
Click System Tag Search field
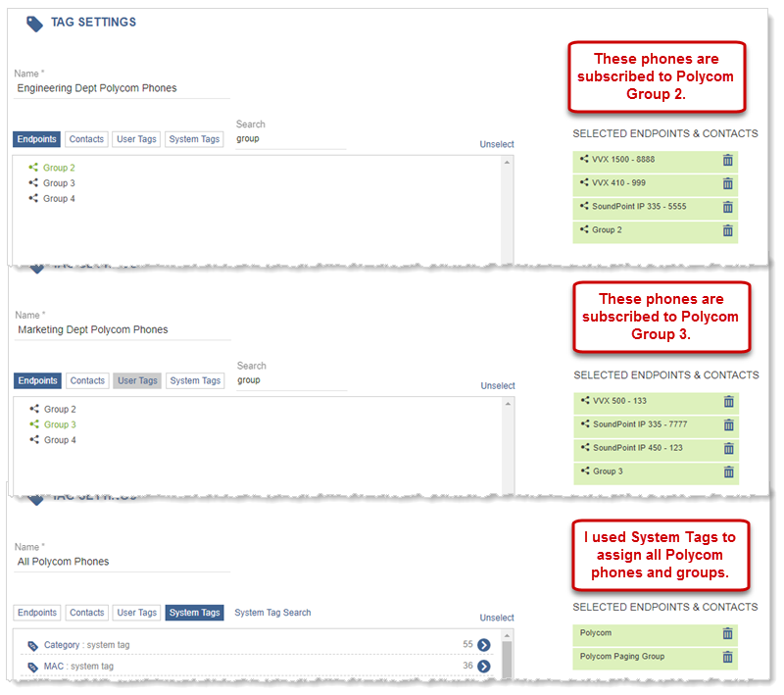point(272,613)
